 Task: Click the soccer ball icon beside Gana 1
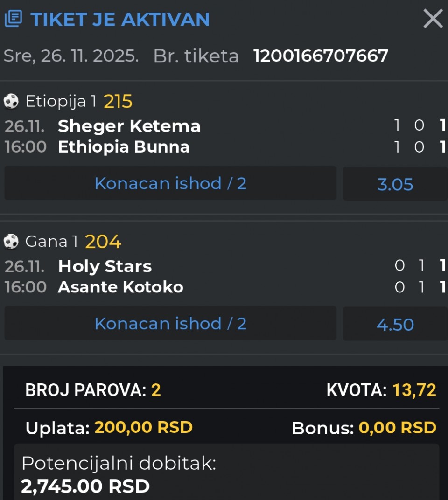[11, 241]
